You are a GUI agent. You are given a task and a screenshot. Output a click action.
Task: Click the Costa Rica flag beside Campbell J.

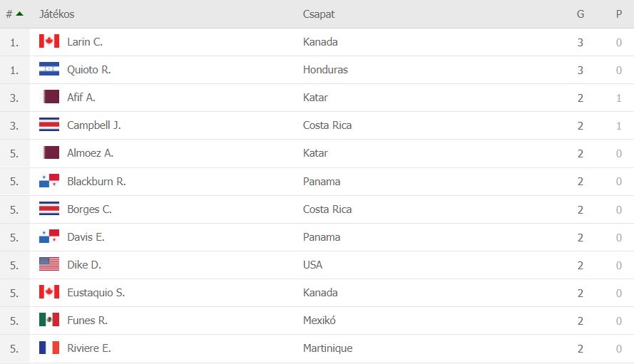tap(49, 125)
